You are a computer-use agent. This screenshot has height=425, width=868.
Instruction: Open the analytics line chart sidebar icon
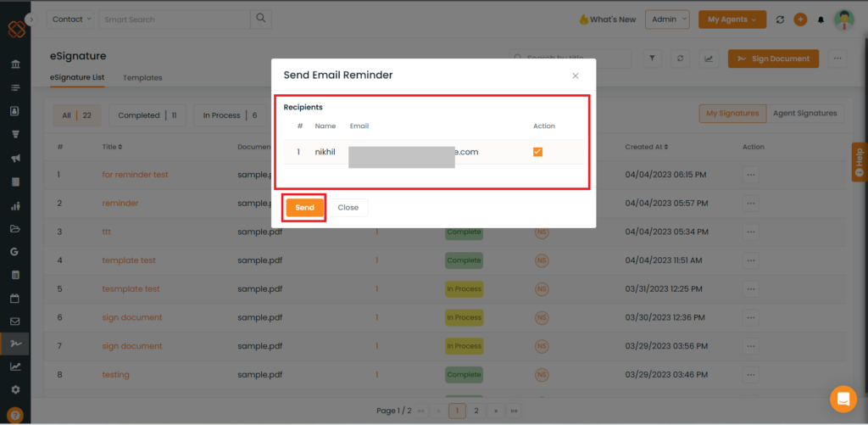coord(15,366)
